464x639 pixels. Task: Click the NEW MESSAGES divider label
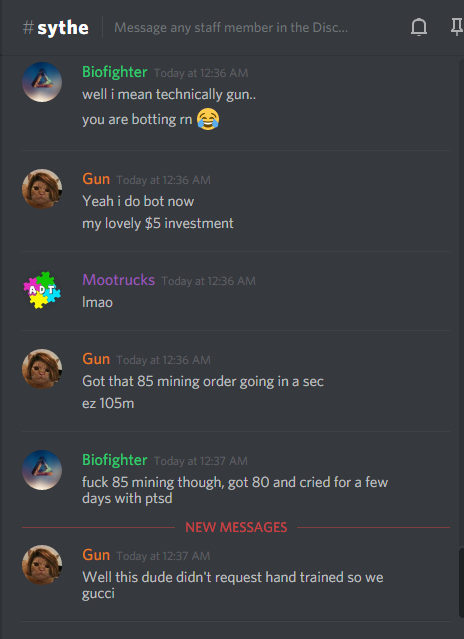pos(236,527)
